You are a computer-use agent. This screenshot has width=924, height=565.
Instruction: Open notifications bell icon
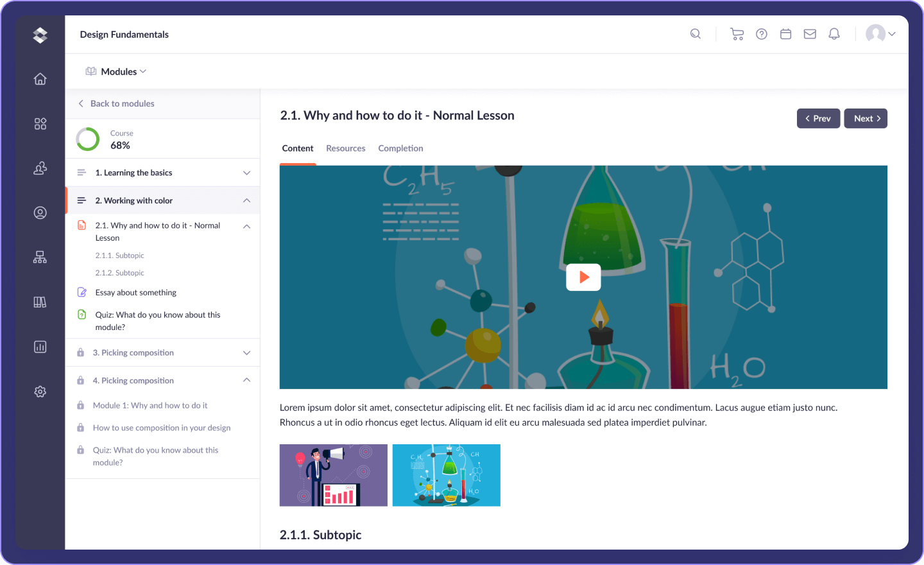point(834,34)
